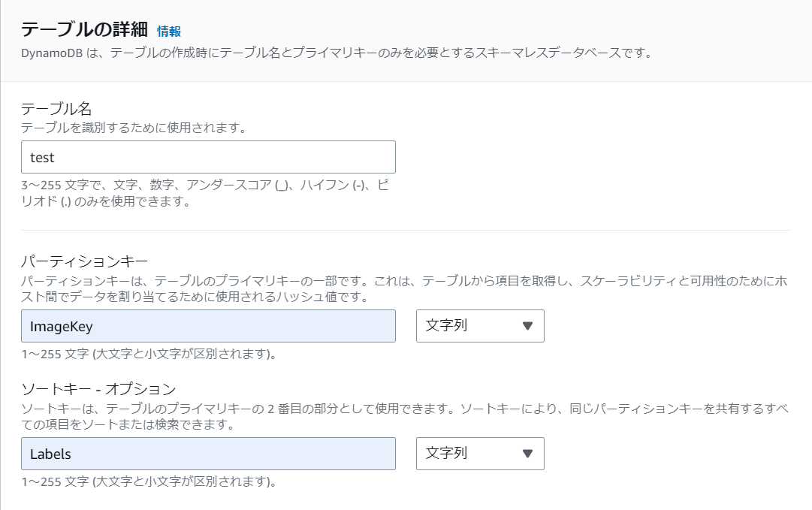Image resolution: width=812 pixels, height=510 pixels.
Task: Click the ImageKey partition key input
Action: point(208,326)
